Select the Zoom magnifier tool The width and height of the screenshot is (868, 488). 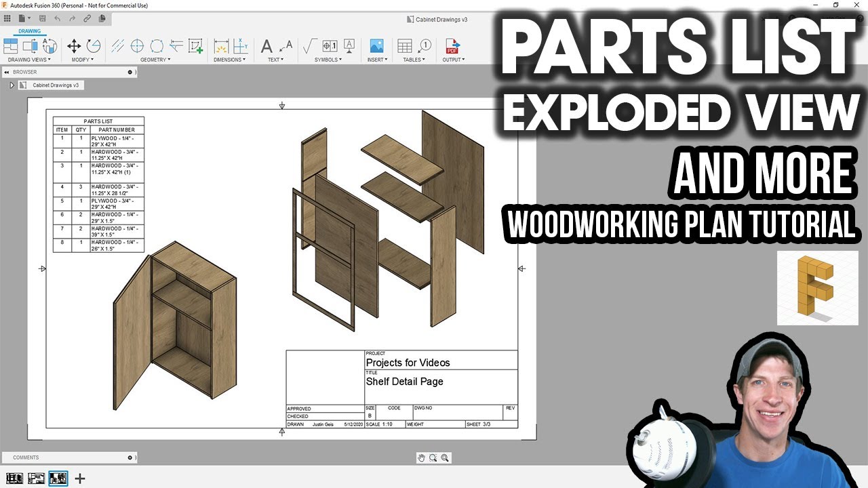click(x=445, y=458)
